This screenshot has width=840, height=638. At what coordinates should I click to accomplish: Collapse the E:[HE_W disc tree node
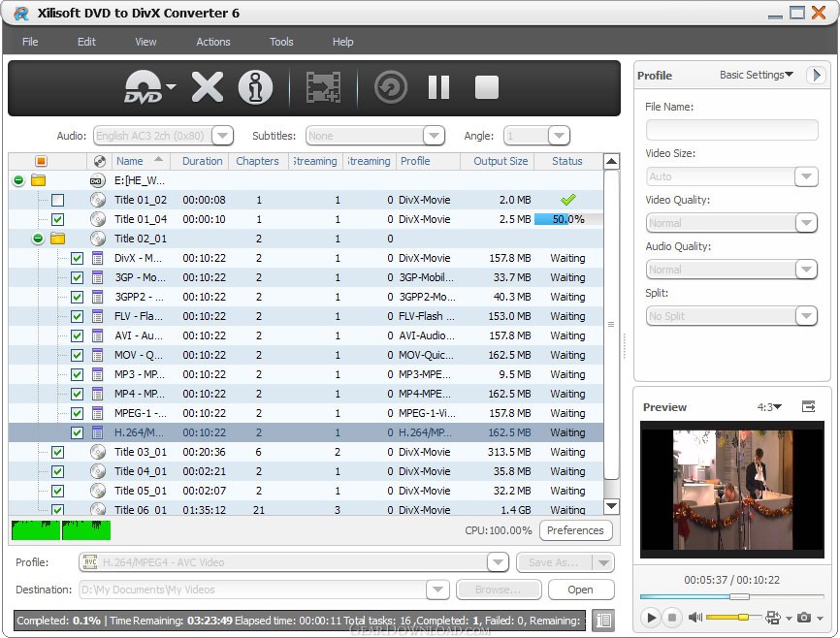18,180
